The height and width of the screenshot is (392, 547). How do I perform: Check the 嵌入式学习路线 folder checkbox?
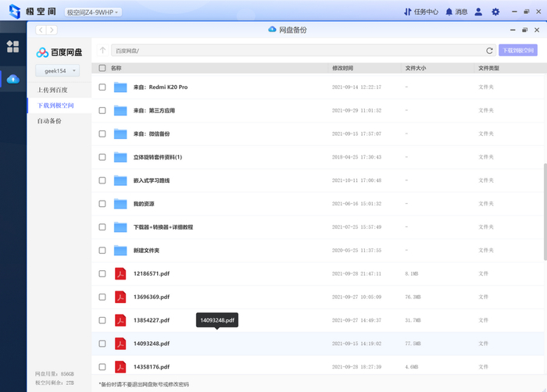coord(102,180)
